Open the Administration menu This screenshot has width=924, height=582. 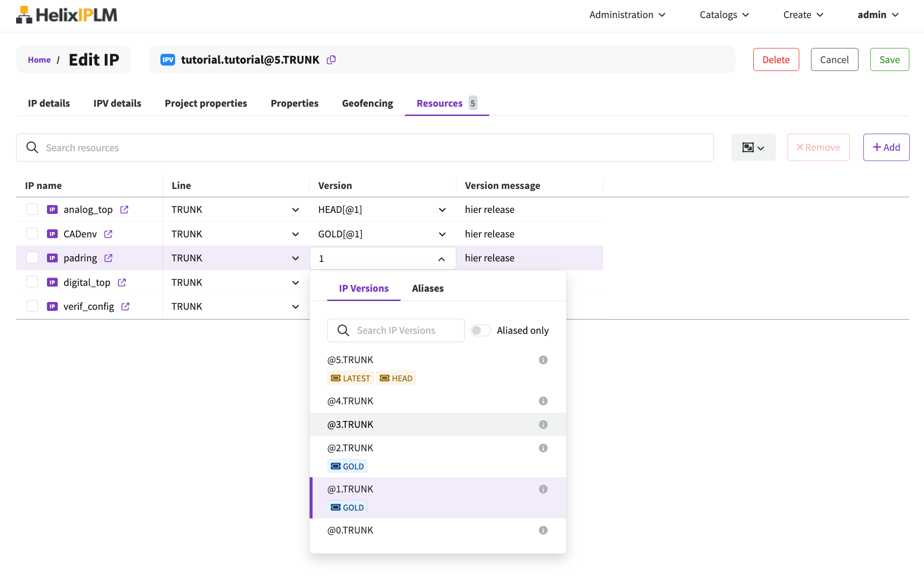click(x=627, y=15)
